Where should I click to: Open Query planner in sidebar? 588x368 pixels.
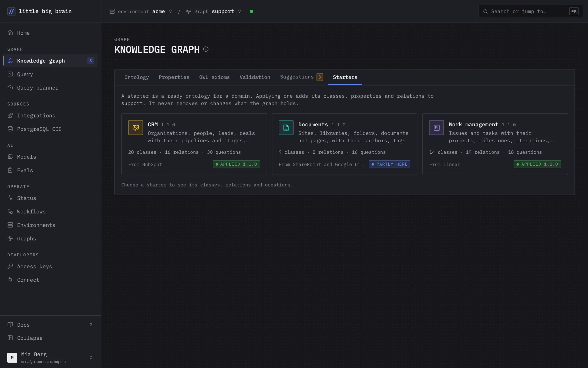[50, 88]
